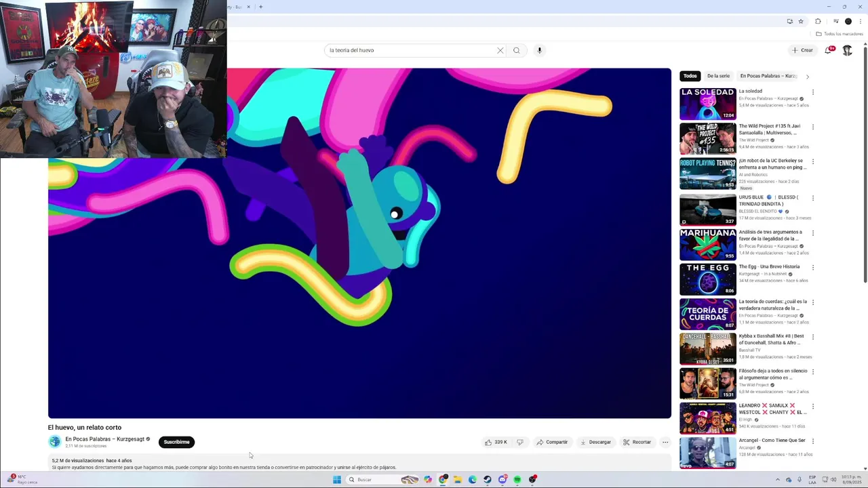This screenshot has height=488, width=868.
Task: Open the Chrome extensions puzzle icon
Action: click(x=818, y=22)
